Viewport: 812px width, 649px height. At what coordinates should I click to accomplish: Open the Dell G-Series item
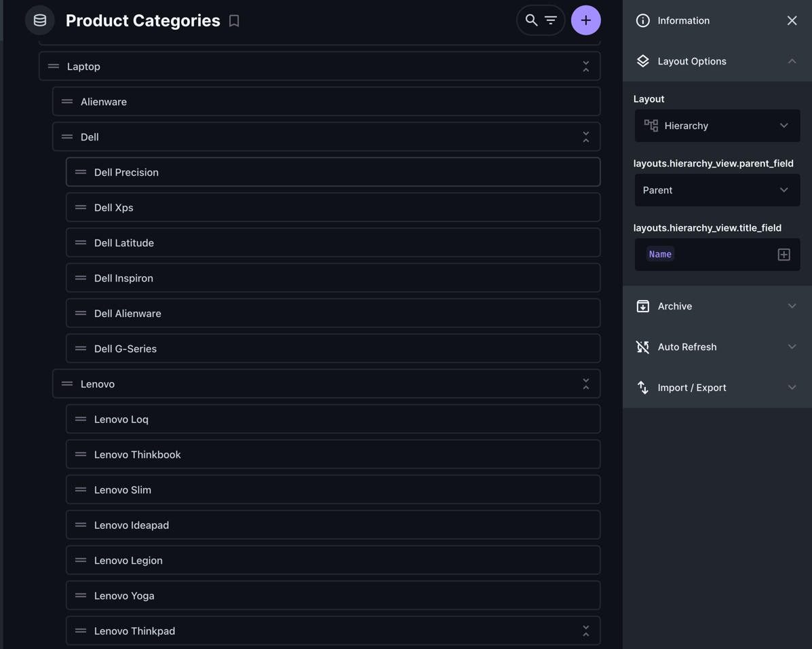(333, 348)
